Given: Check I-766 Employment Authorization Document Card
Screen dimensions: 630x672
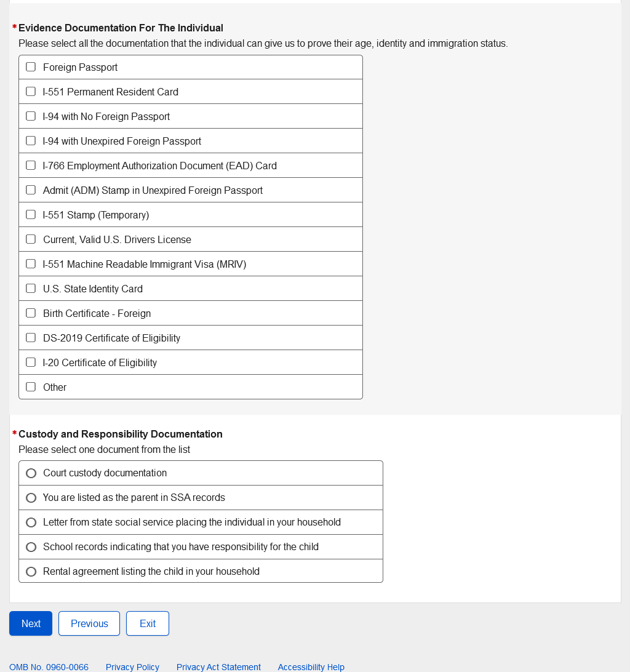Looking at the screenshot, I should [31, 166].
